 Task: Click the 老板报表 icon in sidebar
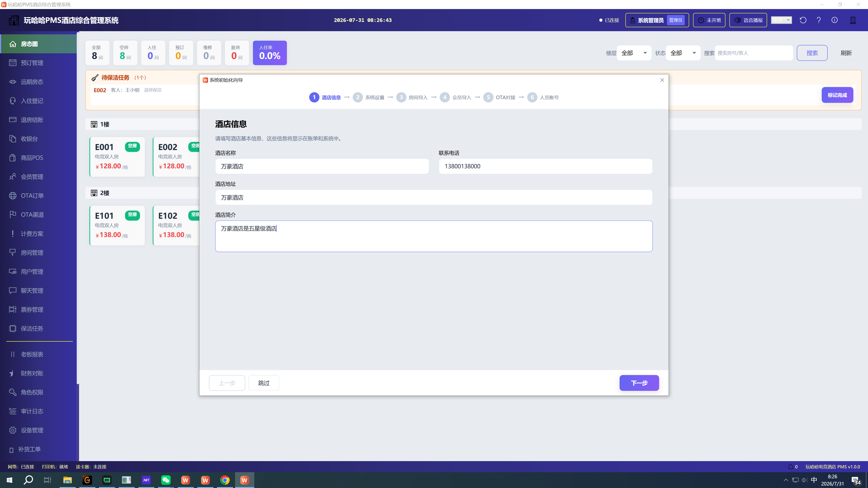pyautogui.click(x=12, y=354)
